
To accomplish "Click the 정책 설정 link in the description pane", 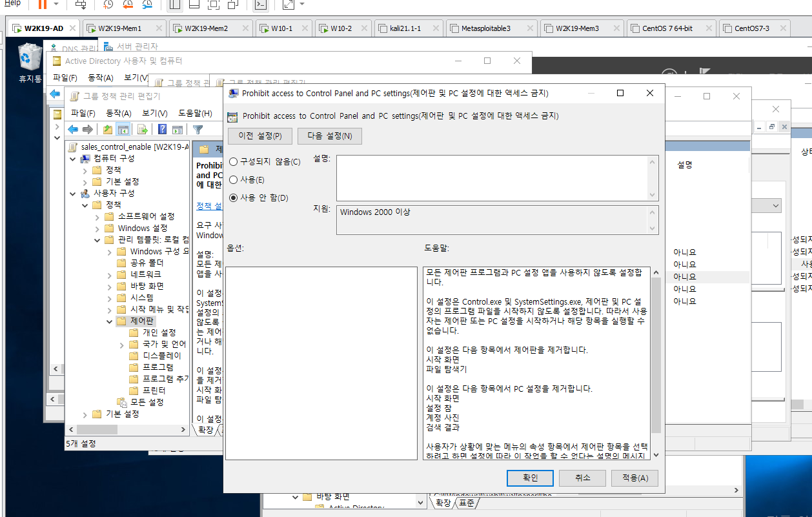I will 209,205.
